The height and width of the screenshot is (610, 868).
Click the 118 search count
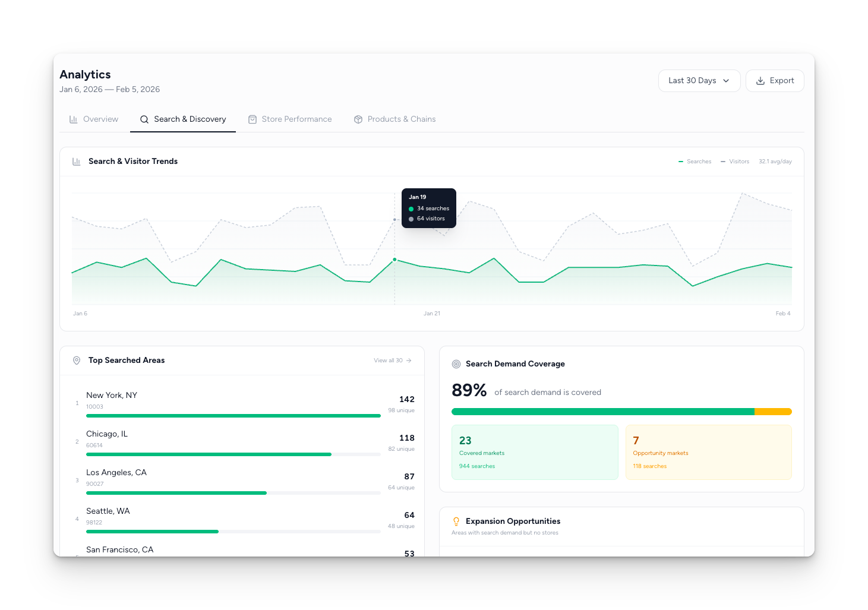pyautogui.click(x=407, y=438)
